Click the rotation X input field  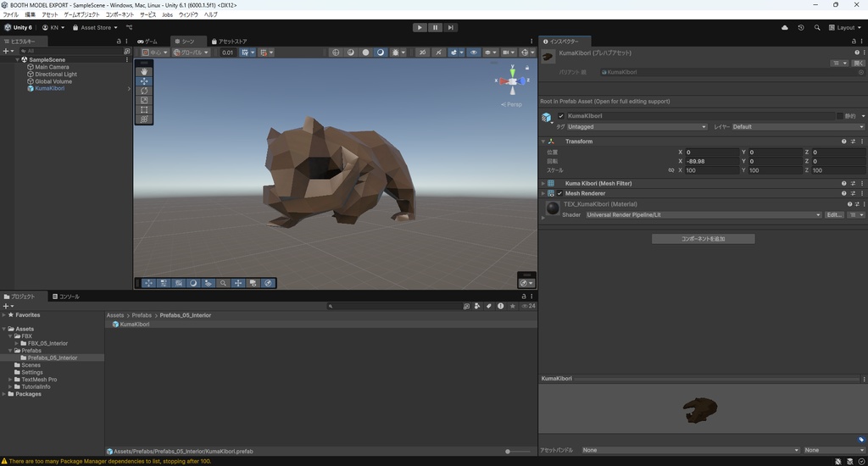tap(710, 161)
